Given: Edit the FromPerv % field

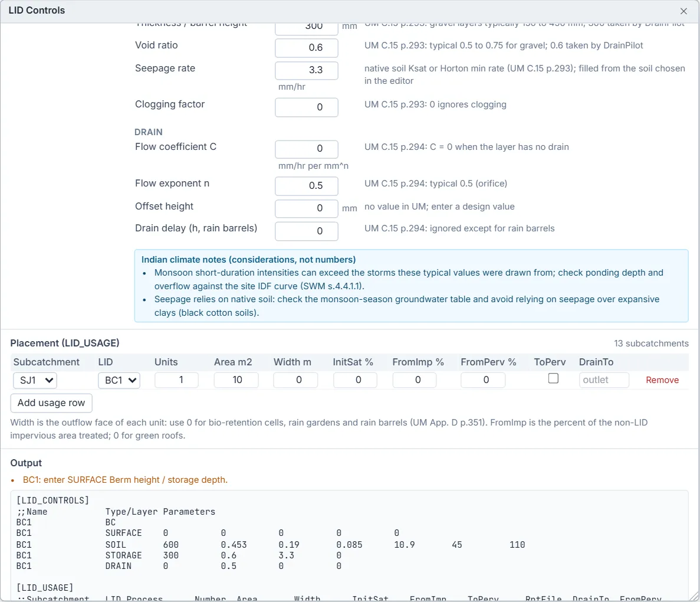Looking at the screenshot, I should (x=483, y=380).
